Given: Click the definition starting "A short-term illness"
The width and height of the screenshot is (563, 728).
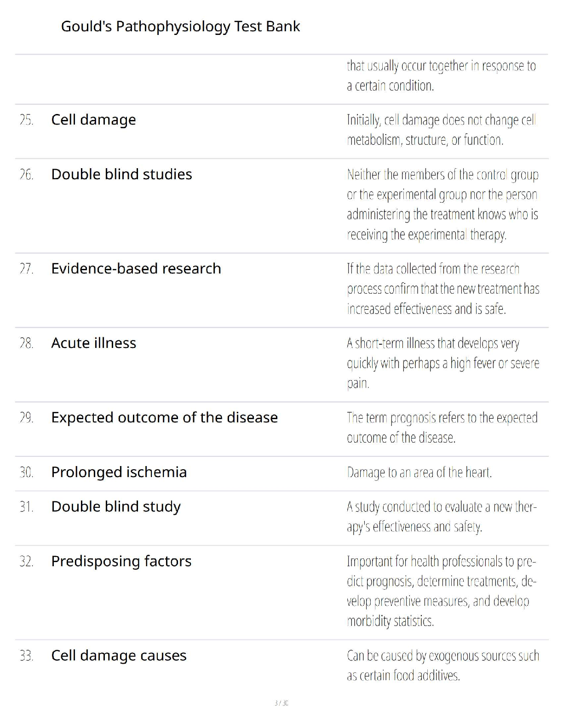Looking at the screenshot, I should [442, 363].
